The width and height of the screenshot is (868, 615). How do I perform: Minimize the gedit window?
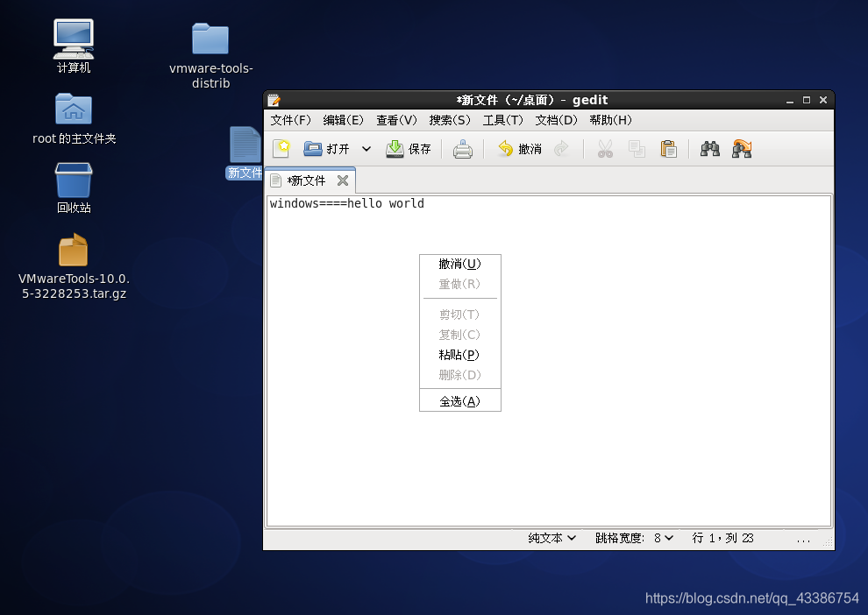(x=790, y=100)
